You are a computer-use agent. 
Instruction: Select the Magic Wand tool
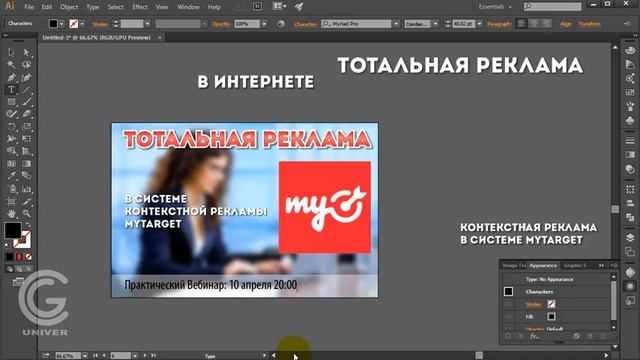pos(11,64)
